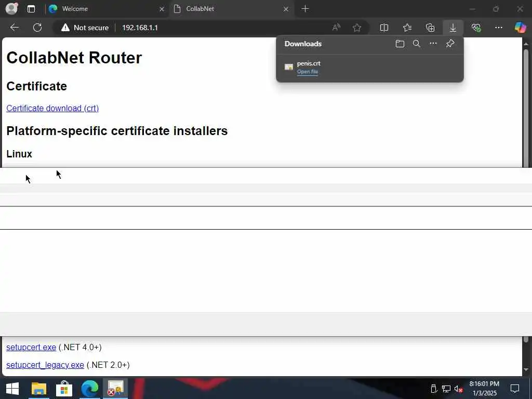Screen dimensions: 532x399
Task: Open File Explorer from taskbar
Action: 39,389
